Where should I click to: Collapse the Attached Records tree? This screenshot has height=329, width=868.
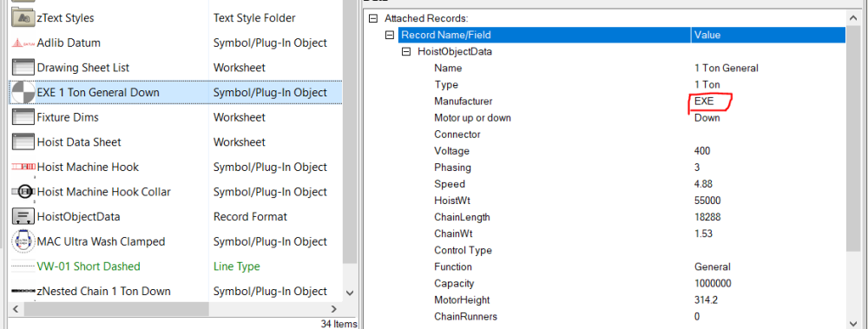[x=373, y=18]
